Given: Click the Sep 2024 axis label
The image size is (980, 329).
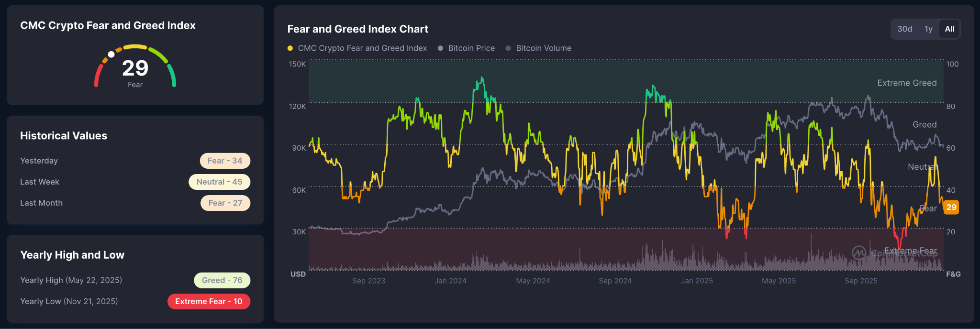Looking at the screenshot, I should [x=615, y=281].
